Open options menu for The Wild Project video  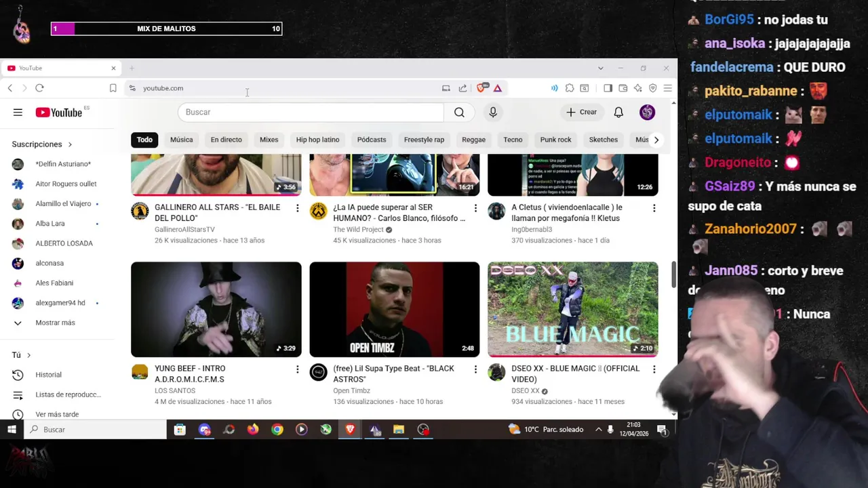pyautogui.click(x=475, y=208)
